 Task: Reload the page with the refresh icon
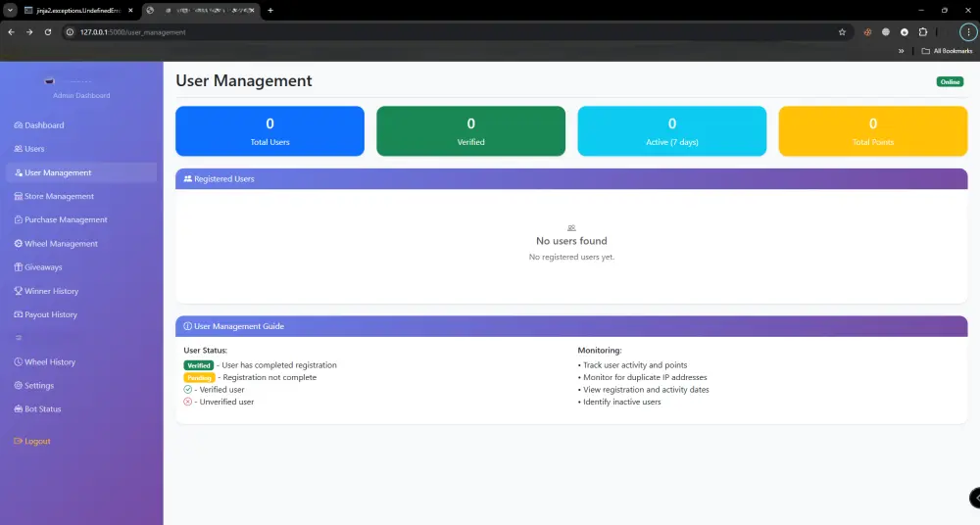pos(47,32)
